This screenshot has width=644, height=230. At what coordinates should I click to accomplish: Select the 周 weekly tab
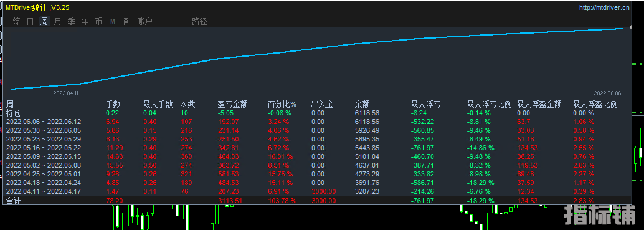44,21
